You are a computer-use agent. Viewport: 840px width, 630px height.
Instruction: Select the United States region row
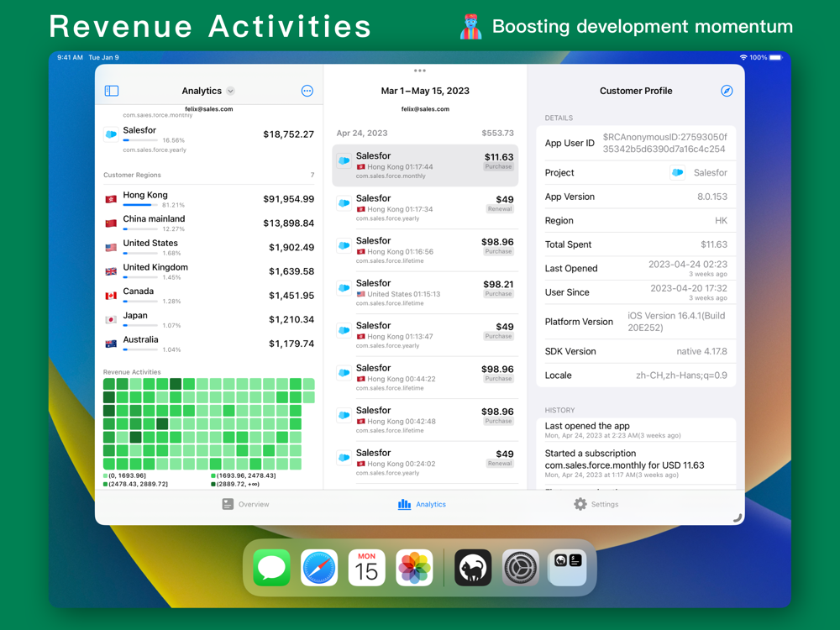coord(209,248)
